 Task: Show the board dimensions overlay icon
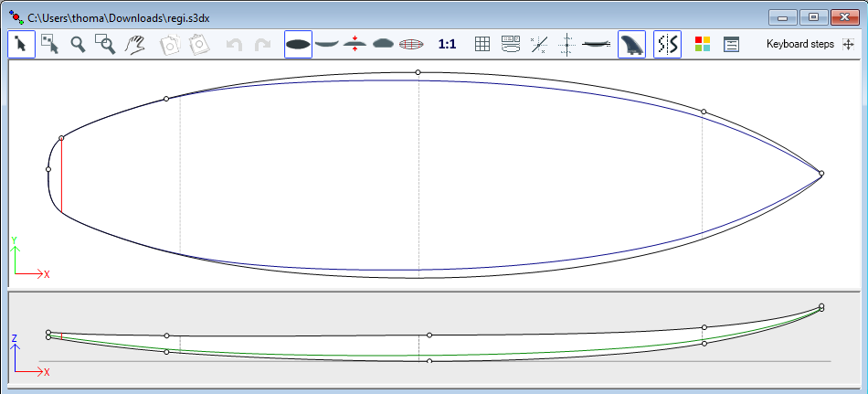(x=511, y=44)
